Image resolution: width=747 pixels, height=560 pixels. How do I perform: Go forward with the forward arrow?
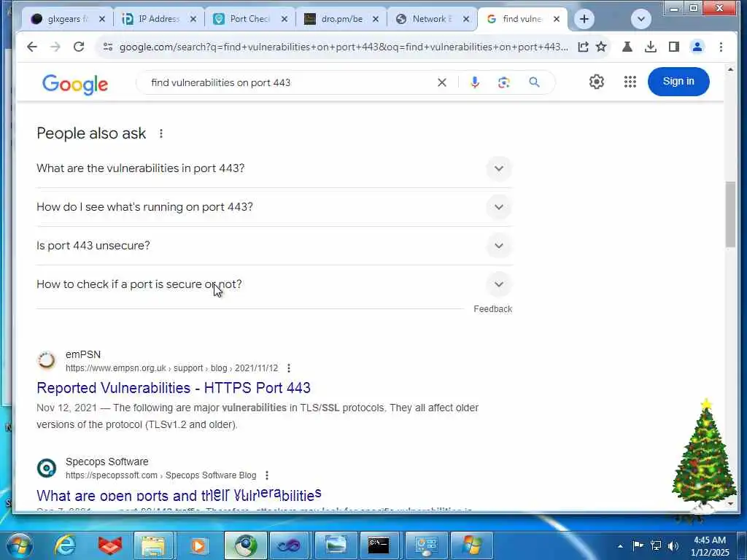[55, 47]
